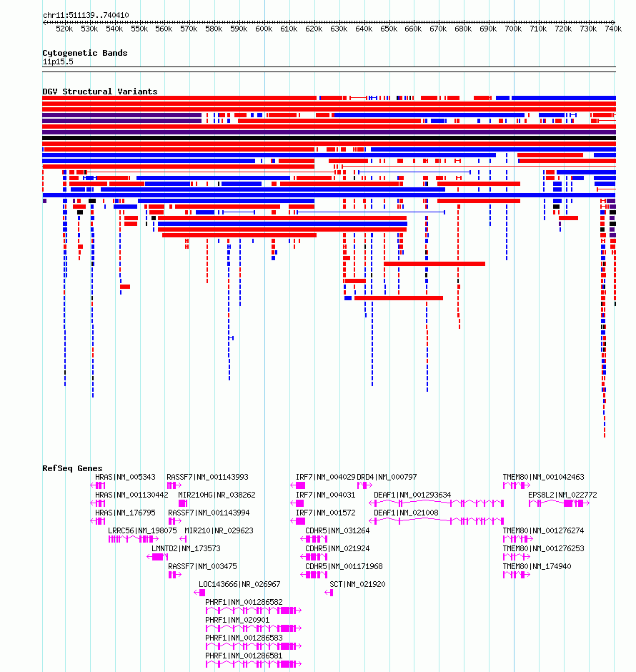Click the 600k ruler position label

point(264,29)
